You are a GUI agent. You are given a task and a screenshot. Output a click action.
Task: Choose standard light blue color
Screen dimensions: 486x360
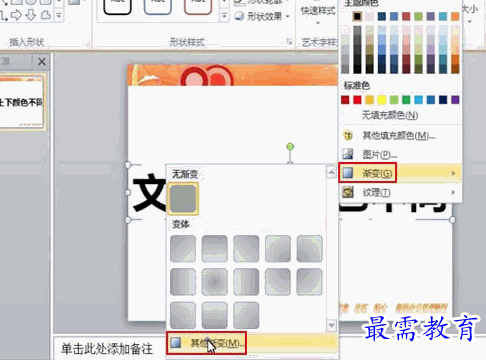[418, 100]
